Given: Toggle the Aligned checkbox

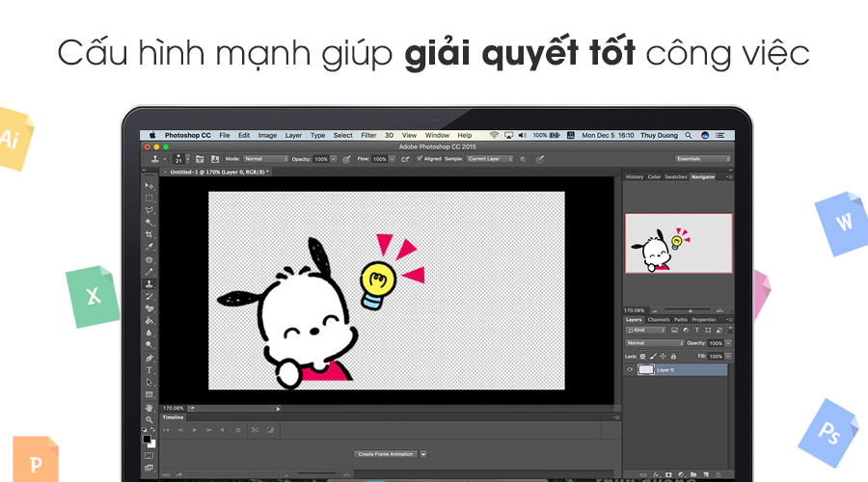Looking at the screenshot, I should click(419, 158).
